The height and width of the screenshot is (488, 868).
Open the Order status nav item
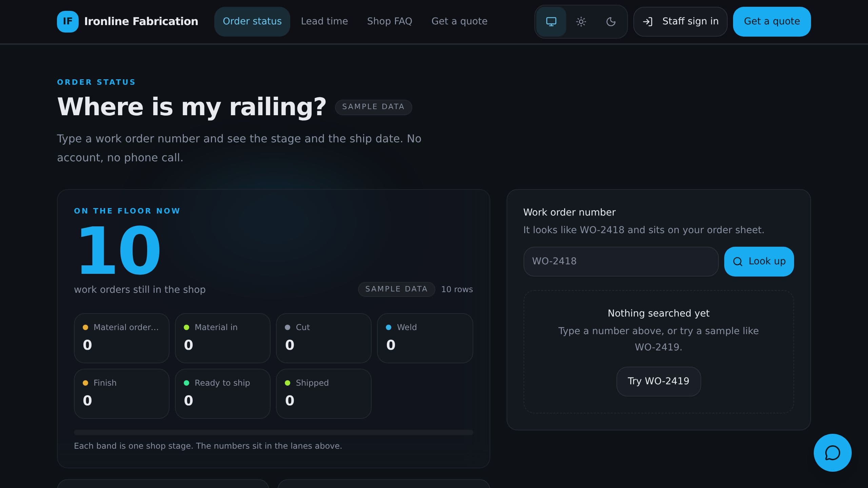coord(252,22)
